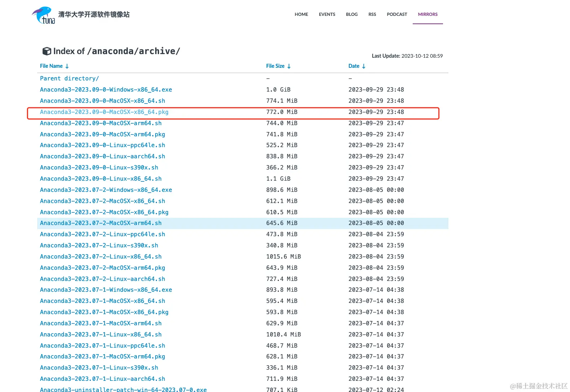This screenshot has width=570, height=392.
Task: Download Anaconda3-2023.07-2-MacOSX-arm64.pkg
Action: click(x=102, y=268)
